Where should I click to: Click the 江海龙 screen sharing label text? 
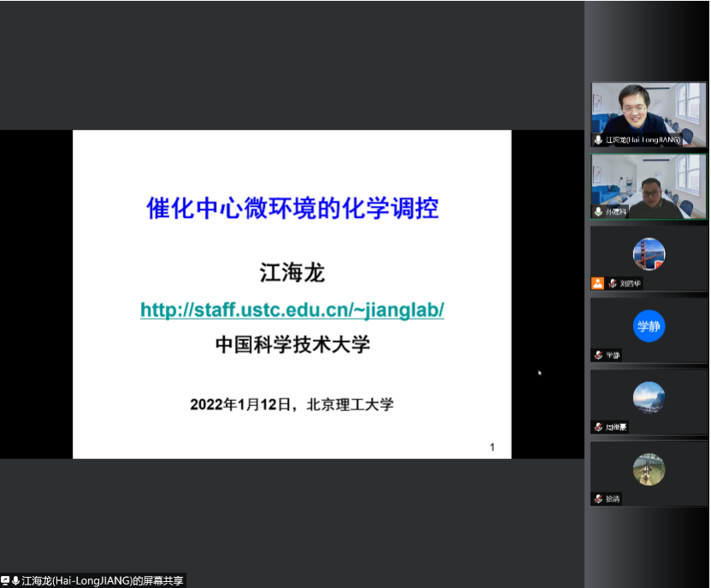point(103,581)
